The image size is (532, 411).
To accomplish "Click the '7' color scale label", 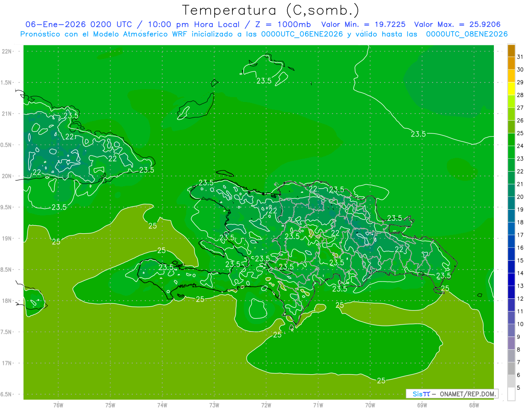I will pyautogui.click(x=519, y=362).
